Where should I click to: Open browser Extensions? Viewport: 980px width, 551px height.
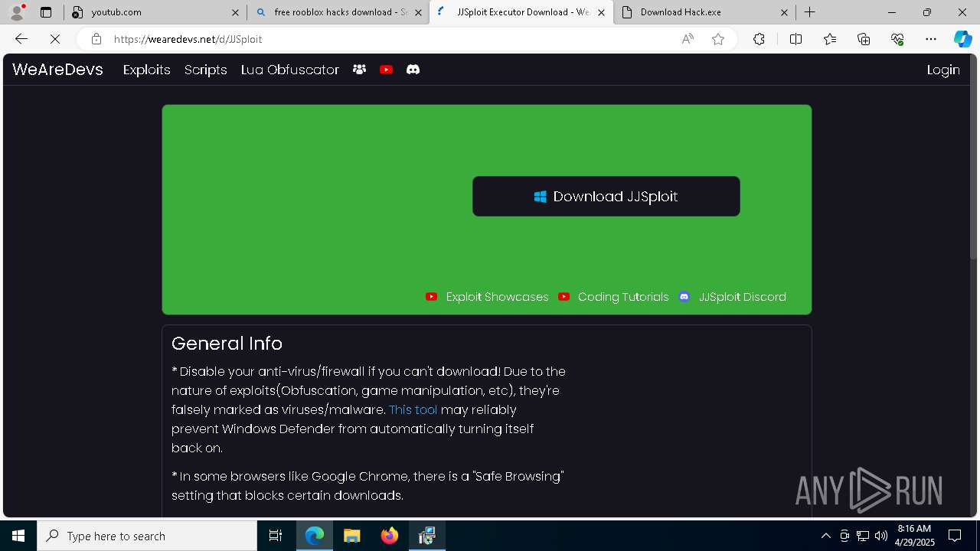tap(759, 39)
